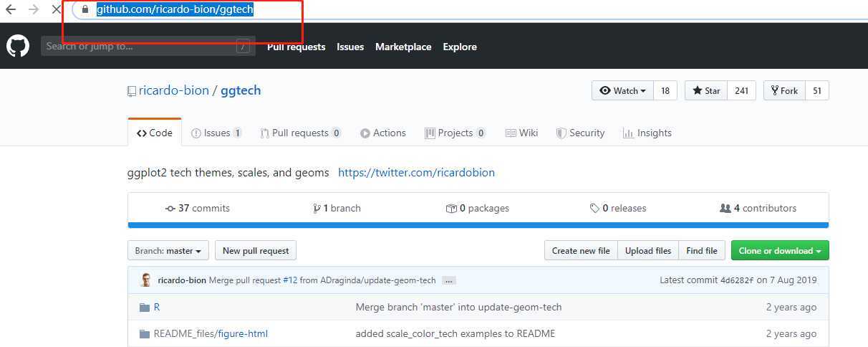Image resolution: width=868 pixels, height=347 pixels.
Task: Click the Upload files button
Action: [648, 250]
